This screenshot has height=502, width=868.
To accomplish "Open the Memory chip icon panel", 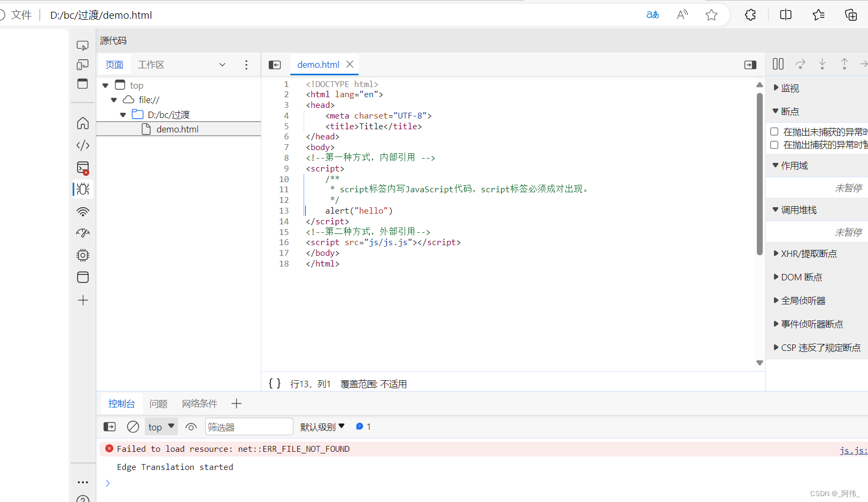I will (83, 255).
